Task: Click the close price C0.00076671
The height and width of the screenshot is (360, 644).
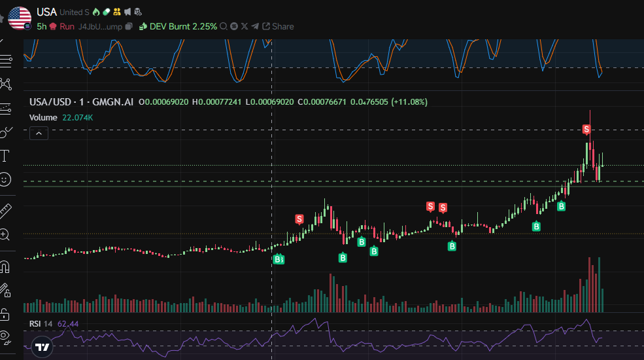Action: pos(322,102)
